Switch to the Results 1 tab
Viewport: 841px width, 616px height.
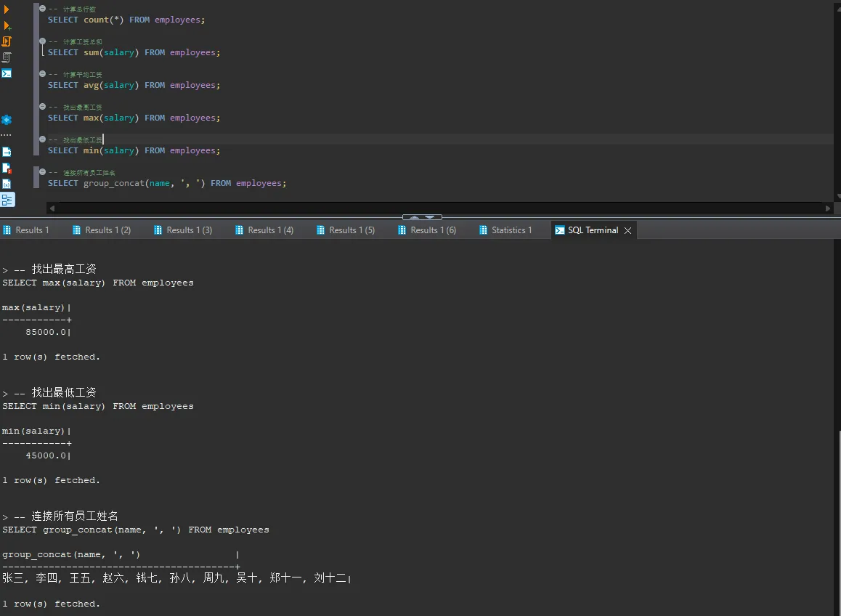(x=27, y=230)
